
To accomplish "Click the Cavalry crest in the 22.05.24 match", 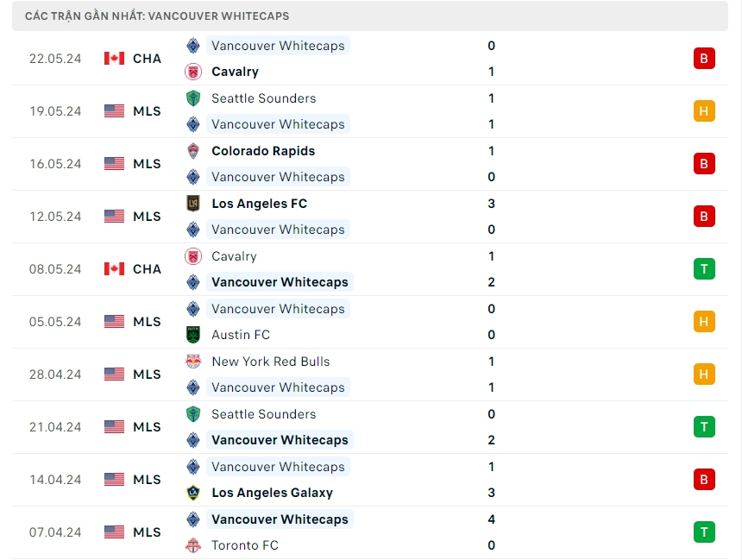I will (x=193, y=72).
